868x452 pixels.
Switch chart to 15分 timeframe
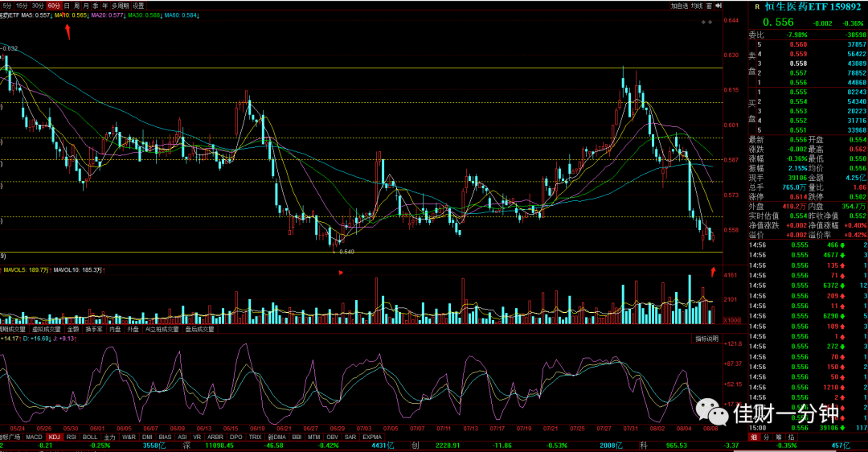(21, 6)
